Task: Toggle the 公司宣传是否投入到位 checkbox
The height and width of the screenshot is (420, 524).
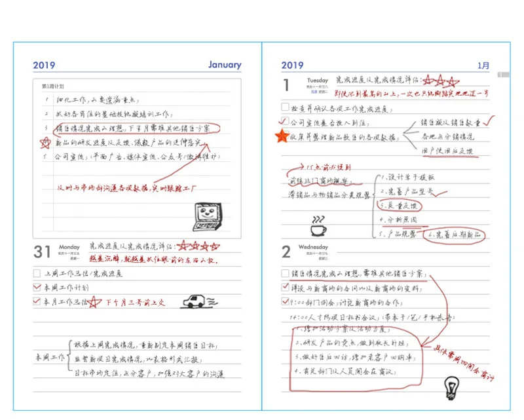Action: click(x=285, y=121)
